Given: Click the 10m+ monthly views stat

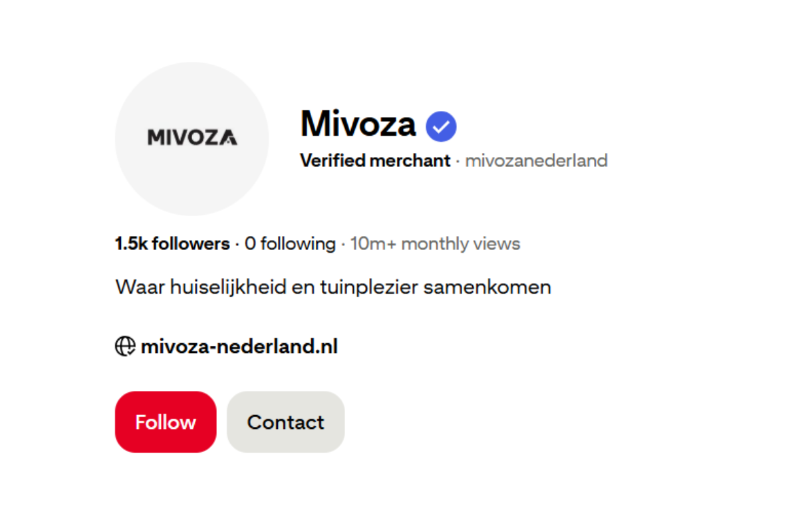Looking at the screenshot, I should click(x=435, y=244).
